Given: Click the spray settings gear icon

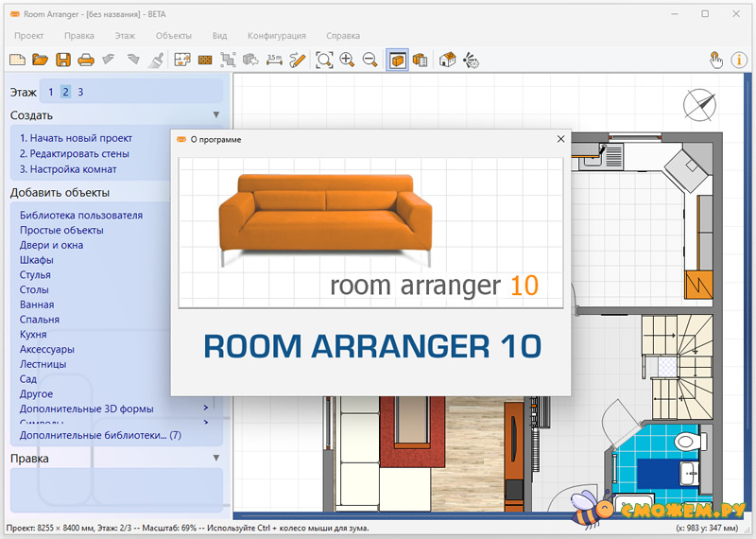Looking at the screenshot, I should coord(471,60).
